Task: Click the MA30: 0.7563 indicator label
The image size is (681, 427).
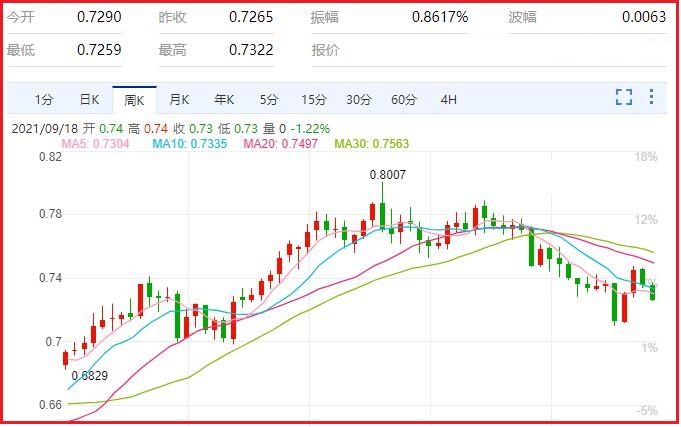Action: pos(371,144)
